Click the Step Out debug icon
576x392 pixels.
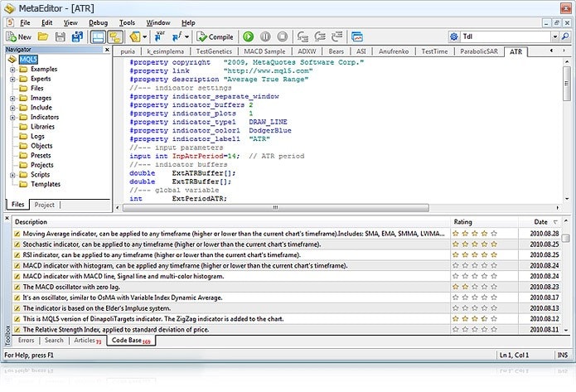336,36
